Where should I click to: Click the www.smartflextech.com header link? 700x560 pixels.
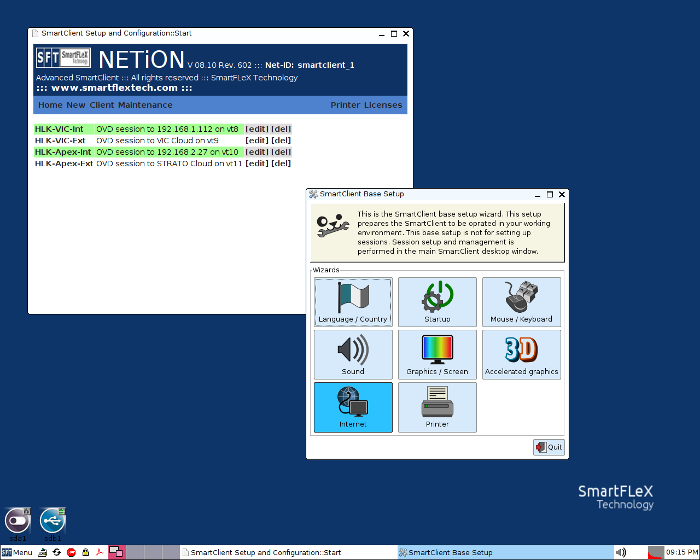[114, 88]
